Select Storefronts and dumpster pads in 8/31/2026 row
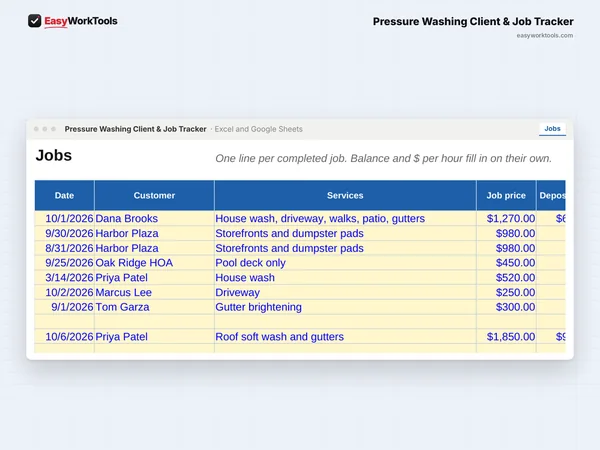 [x=345, y=248]
